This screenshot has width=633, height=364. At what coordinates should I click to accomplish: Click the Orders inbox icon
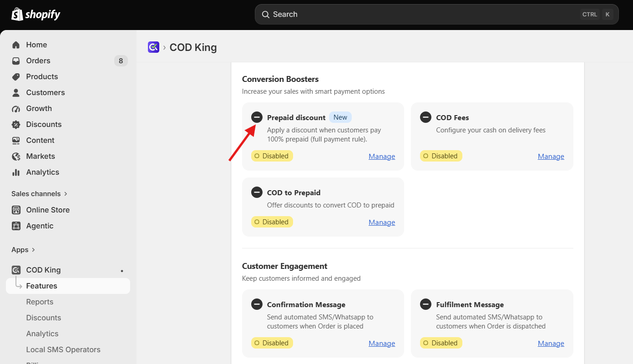pyautogui.click(x=16, y=61)
